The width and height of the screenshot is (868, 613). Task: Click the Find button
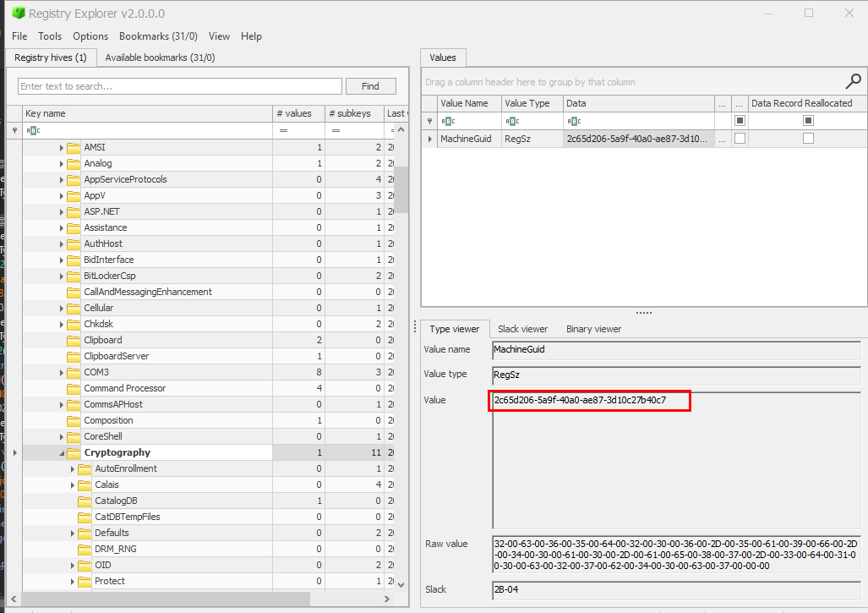pos(370,86)
